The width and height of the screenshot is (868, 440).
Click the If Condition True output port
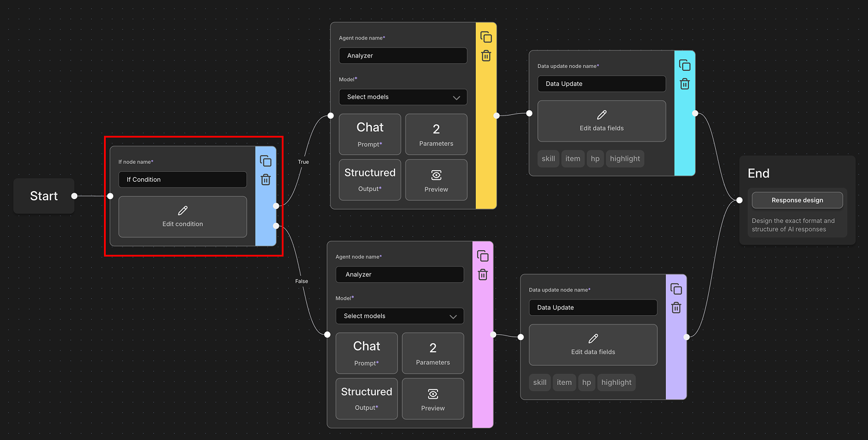277,205
